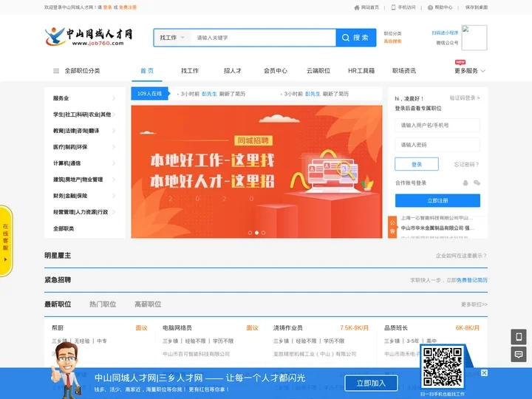Click the home icon beside 网站首页
The image size is (532, 399).
pyautogui.click(x=357, y=7)
